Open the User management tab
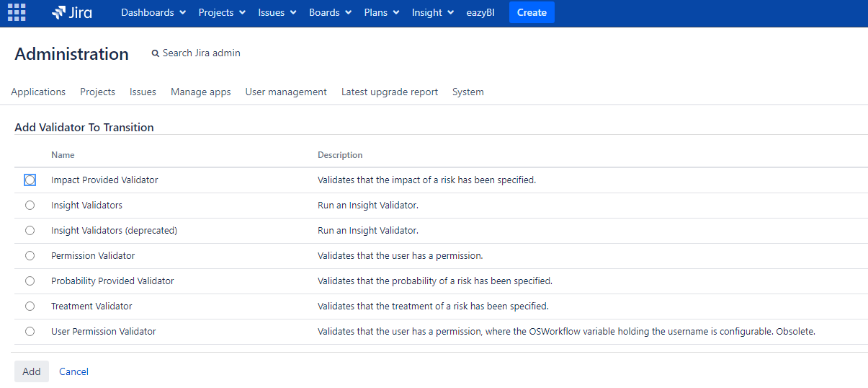Image resolution: width=868 pixels, height=388 pixels. click(x=286, y=92)
